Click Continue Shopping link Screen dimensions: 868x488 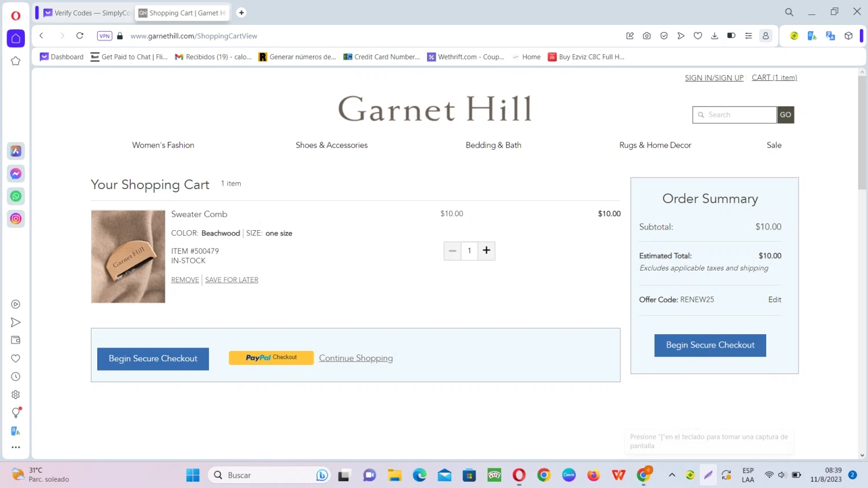click(356, 358)
